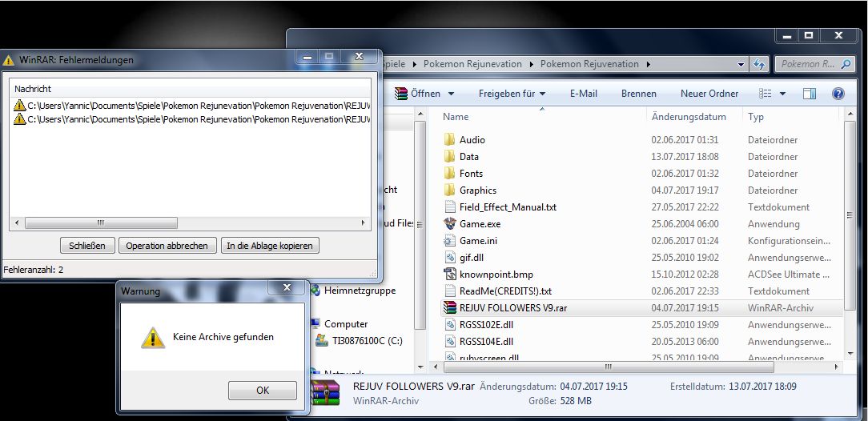Click WinRAR-Archiv type cell
Screen dimensions: 868x421
click(x=781, y=308)
